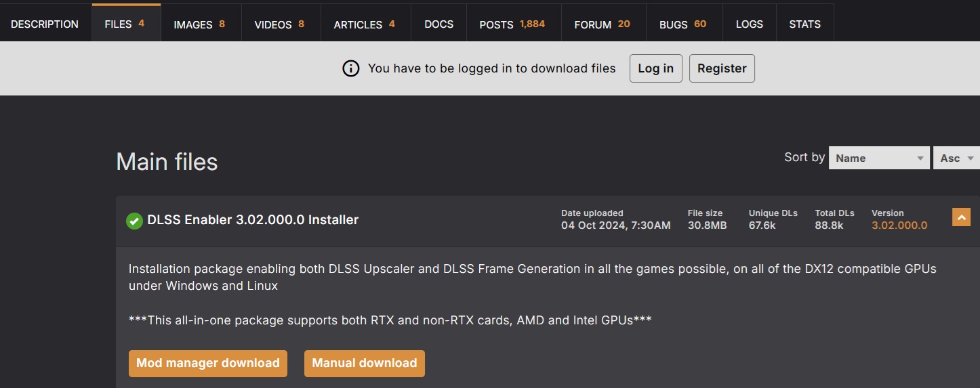Open the Asc sort order dropdown
The height and width of the screenshot is (388, 980).
pos(956,158)
